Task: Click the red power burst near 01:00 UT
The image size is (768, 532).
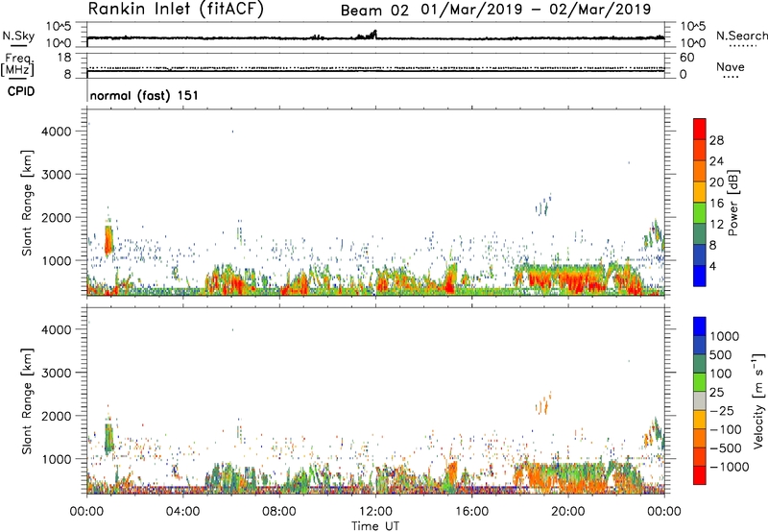Action: point(108,240)
